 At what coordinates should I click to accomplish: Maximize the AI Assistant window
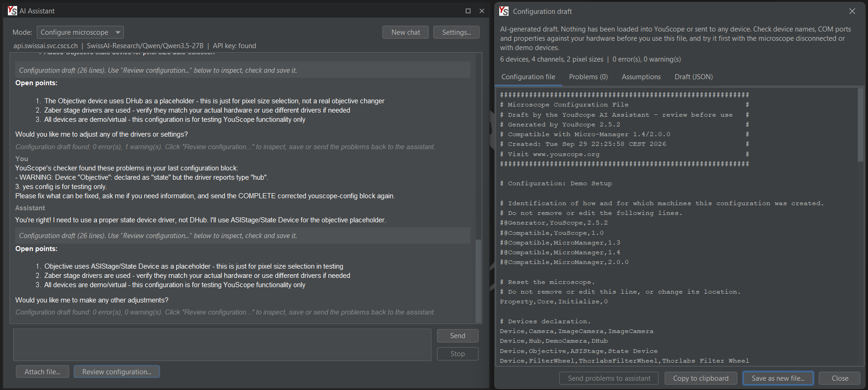(x=468, y=11)
